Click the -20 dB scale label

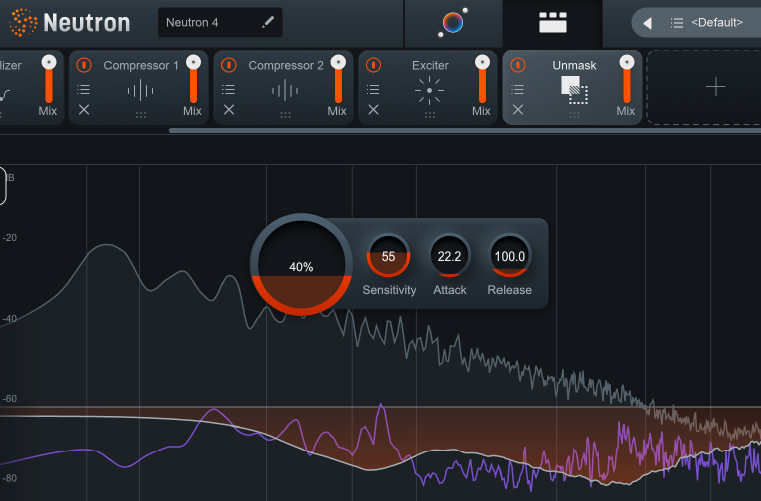[x=10, y=237]
